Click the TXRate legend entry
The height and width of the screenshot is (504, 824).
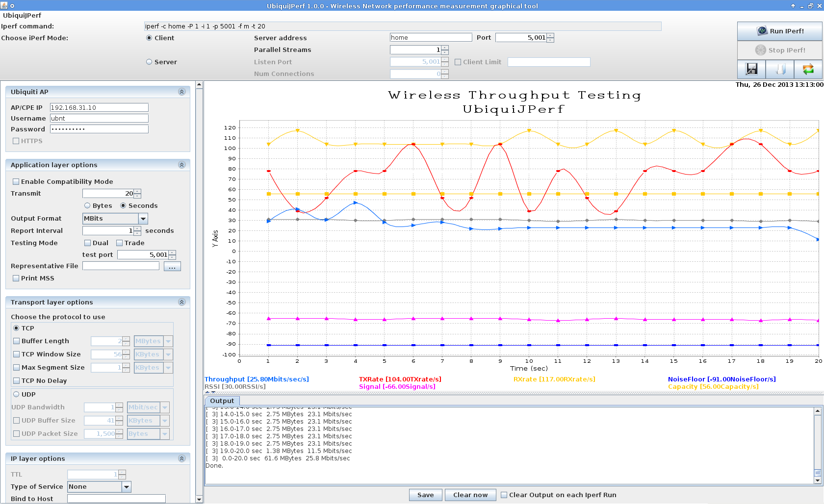click(400, 379)
